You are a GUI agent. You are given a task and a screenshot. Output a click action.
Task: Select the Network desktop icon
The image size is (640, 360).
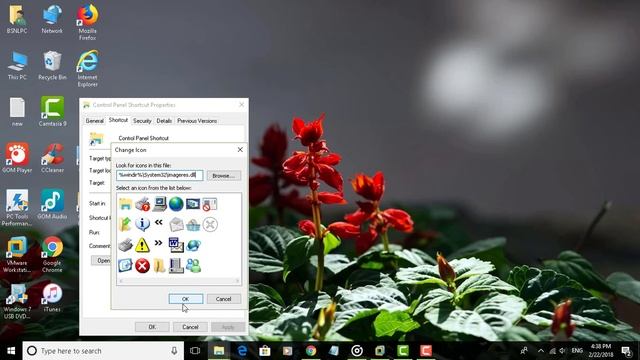[52, 19]
